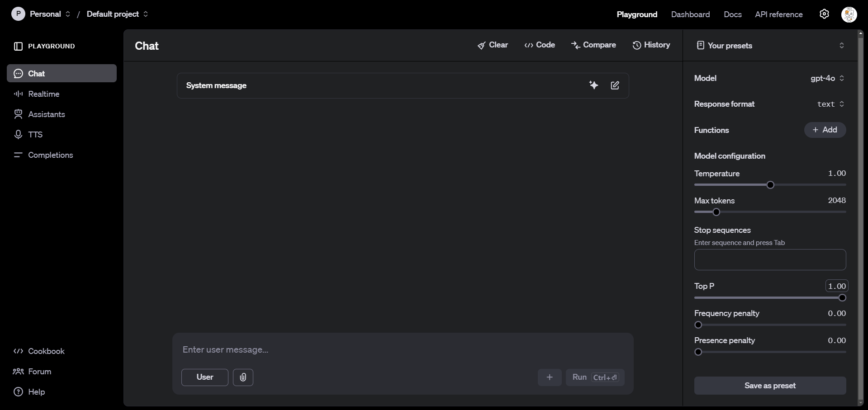Click the Top P value field
This screenshot has height=410, width=868.
(x=836, y=286)
